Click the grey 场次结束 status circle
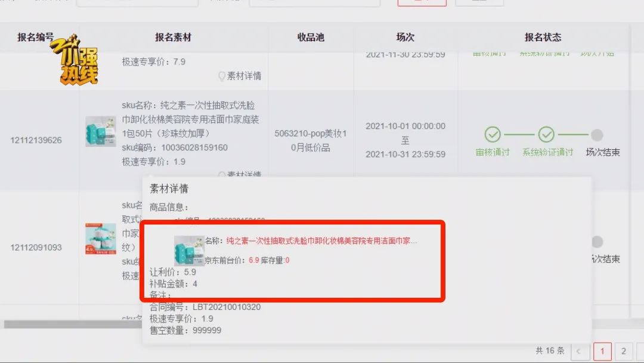644x363 pixels. coord(597,135)
